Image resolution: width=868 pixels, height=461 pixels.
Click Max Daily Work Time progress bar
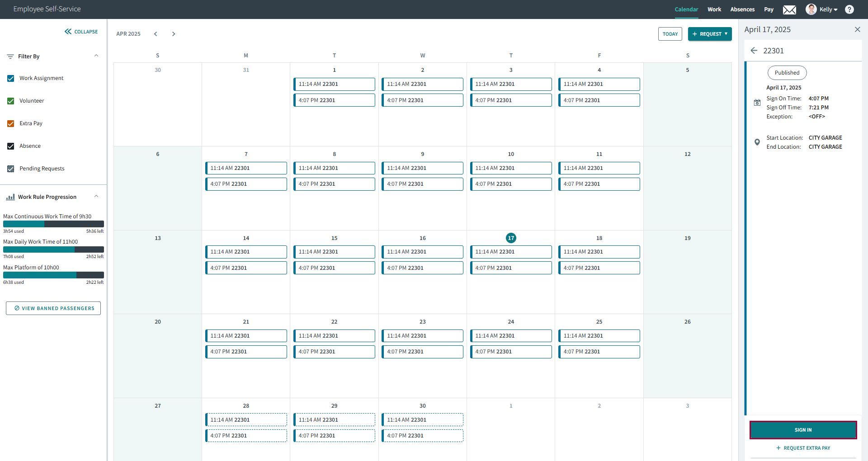53,249
